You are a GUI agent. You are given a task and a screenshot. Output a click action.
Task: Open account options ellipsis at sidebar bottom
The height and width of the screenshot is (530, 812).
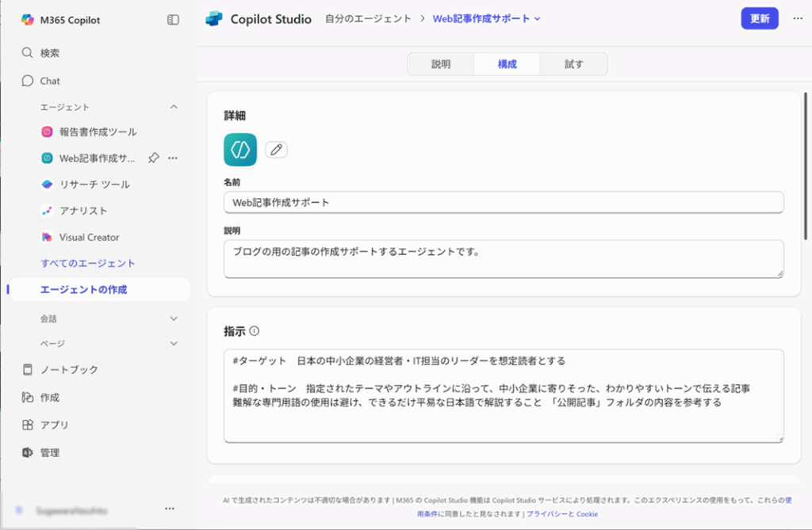(x=170, y=509)
